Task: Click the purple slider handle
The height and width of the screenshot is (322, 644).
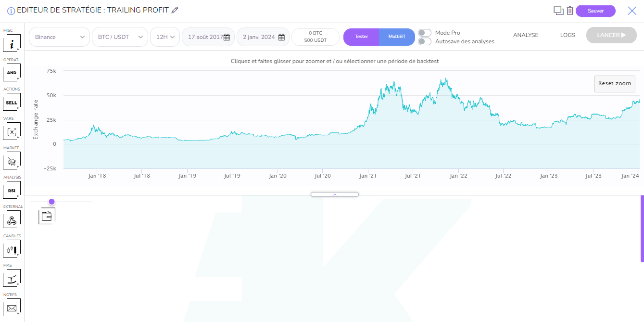Action: 51,202
